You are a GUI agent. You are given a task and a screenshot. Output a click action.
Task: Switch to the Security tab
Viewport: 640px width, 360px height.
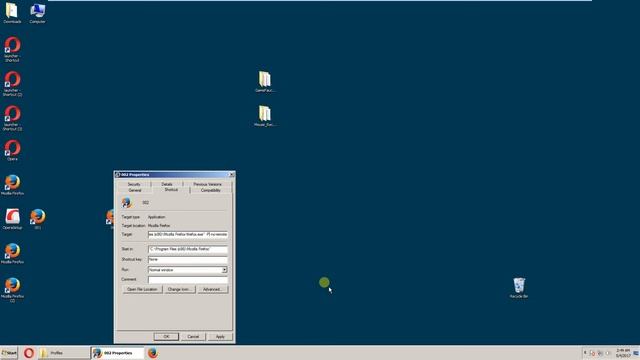134,184
